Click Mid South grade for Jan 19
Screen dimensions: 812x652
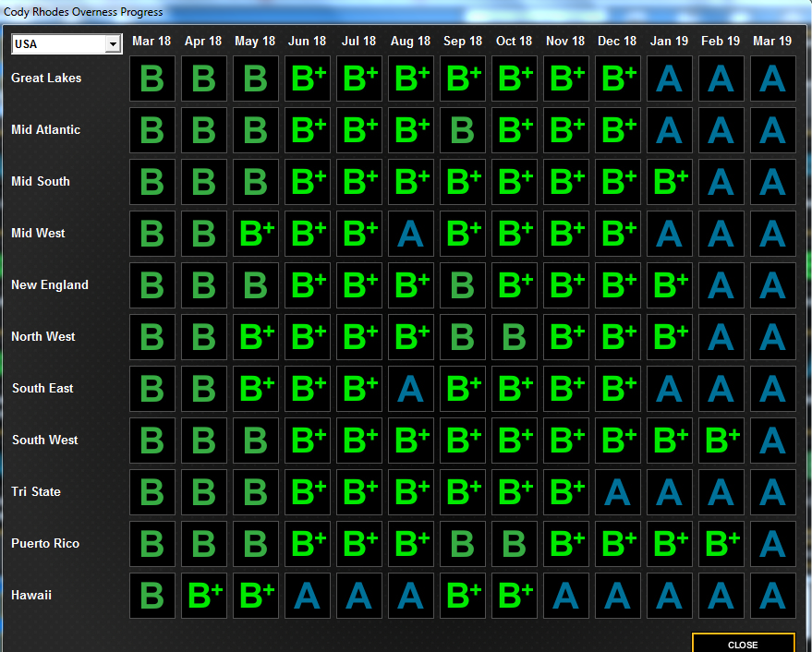click(670, 182)
